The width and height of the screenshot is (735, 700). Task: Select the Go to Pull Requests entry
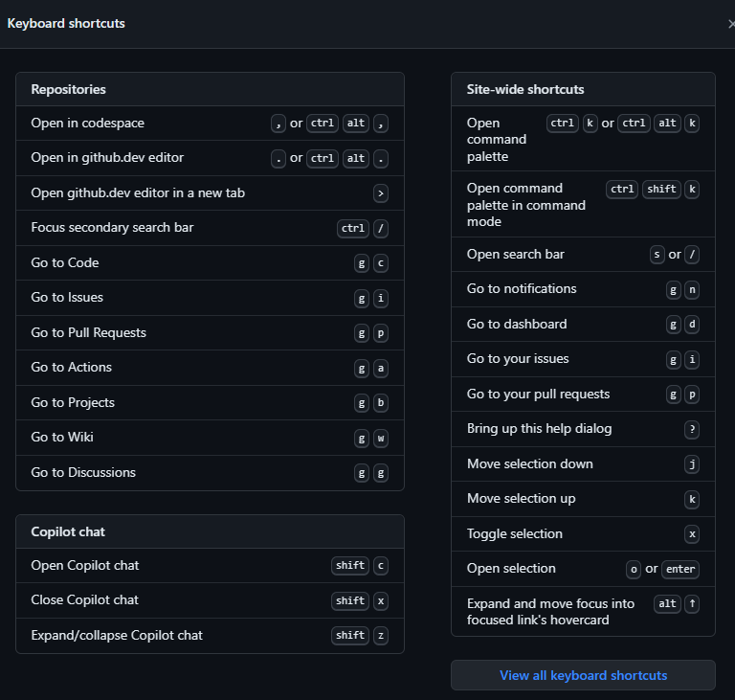coord(210,332)
